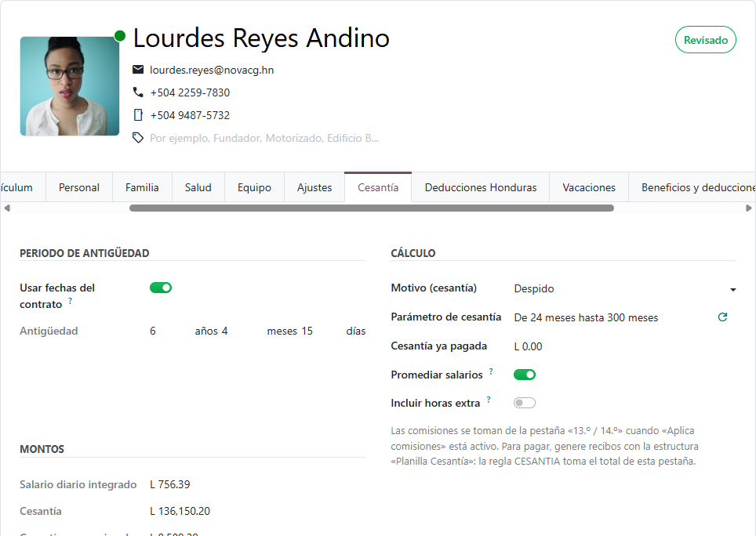Click the tags label icon
Image resolution: width=756 pixels, height=536 pixels.
click(138, 138)
